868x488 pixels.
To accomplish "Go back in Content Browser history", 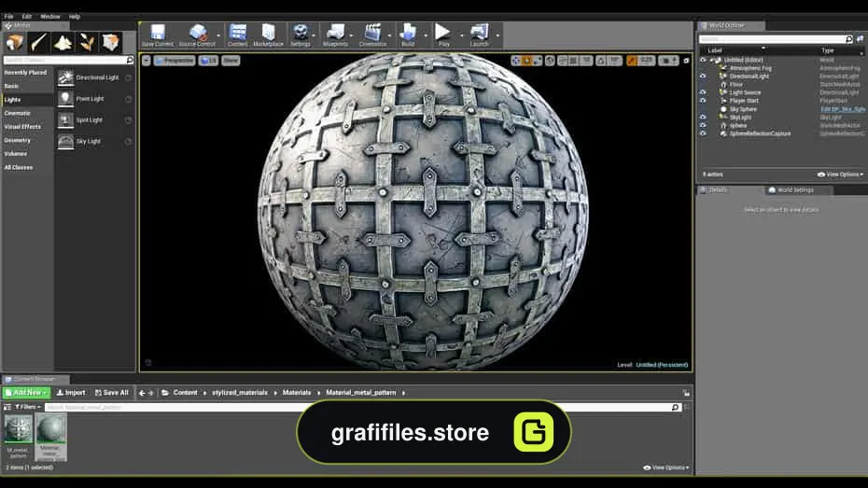I will coord(142,393).
